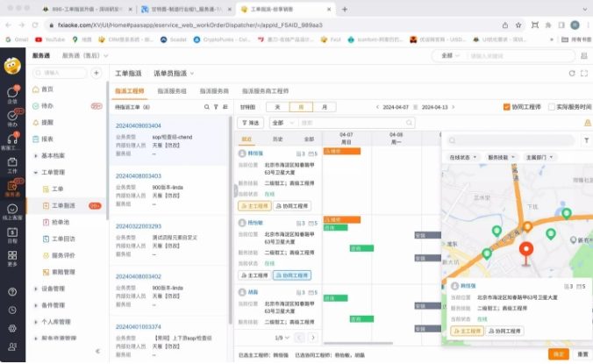
Task: Open the 服务通(售后) app dropdown
Action: pyautogui.click(x=85, y=55)
